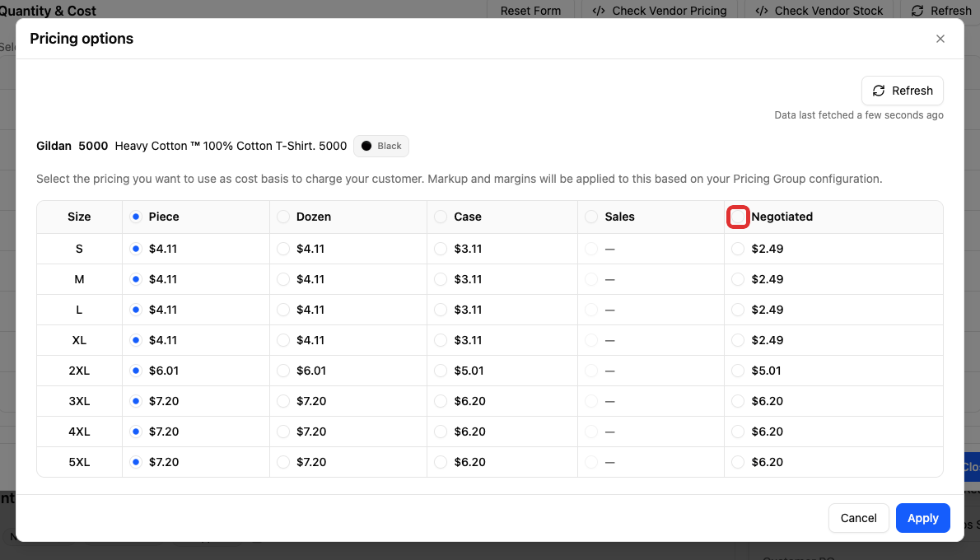The image size is (980, 560).
Task: Click the Refresh button in Pricing options
Action: point(903,91)
